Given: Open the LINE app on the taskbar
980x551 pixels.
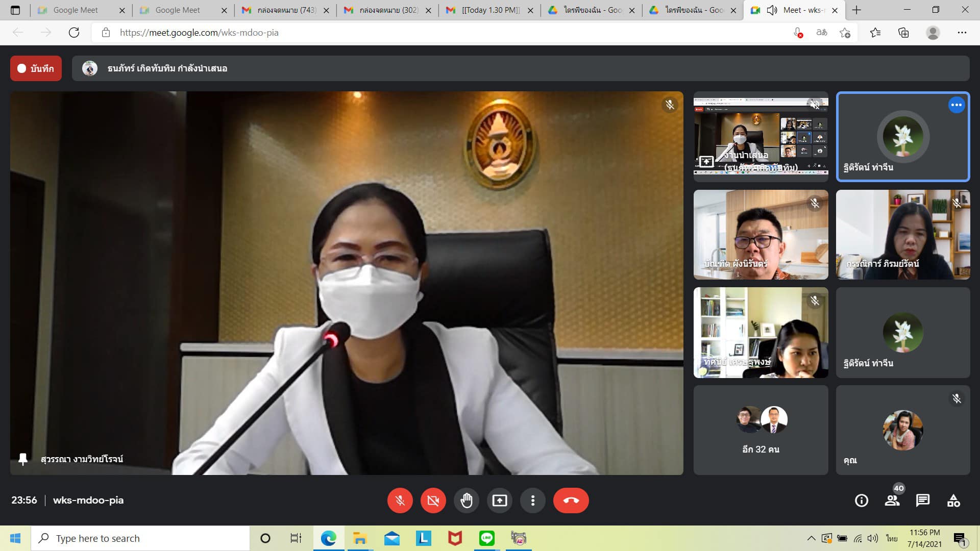Looking at the screenshot, I should [x=486, y=538].
